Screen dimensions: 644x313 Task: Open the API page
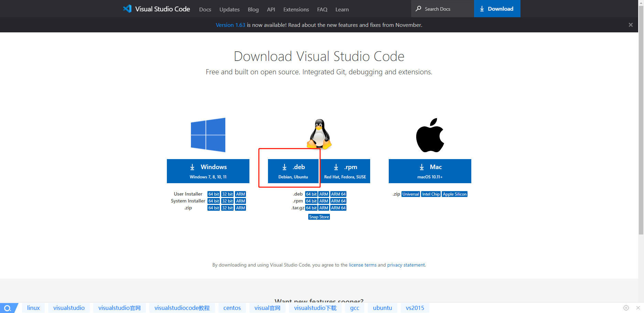click(x=271, y=9)
